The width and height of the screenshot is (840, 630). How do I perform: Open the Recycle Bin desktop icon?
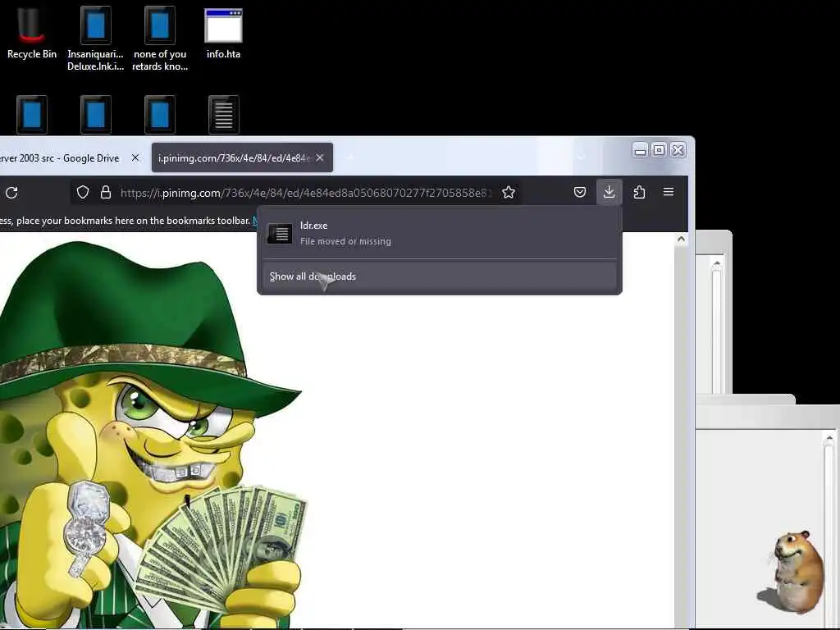click(x=32, y=33)
